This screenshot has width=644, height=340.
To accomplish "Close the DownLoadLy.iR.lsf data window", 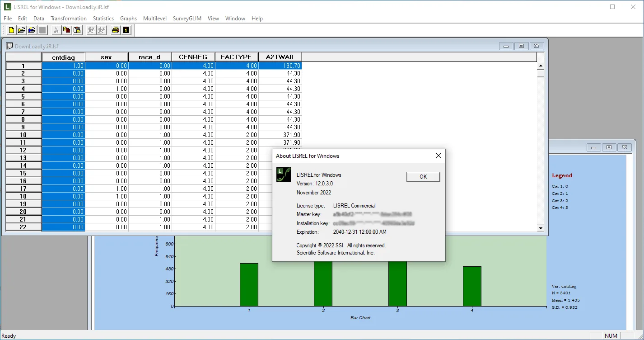I will [537, 46].
